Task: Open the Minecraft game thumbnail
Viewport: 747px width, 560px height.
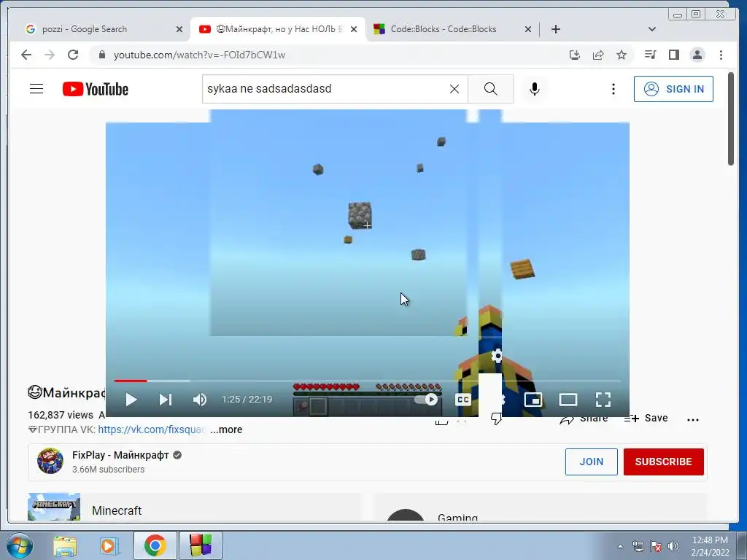Action: 54,507
